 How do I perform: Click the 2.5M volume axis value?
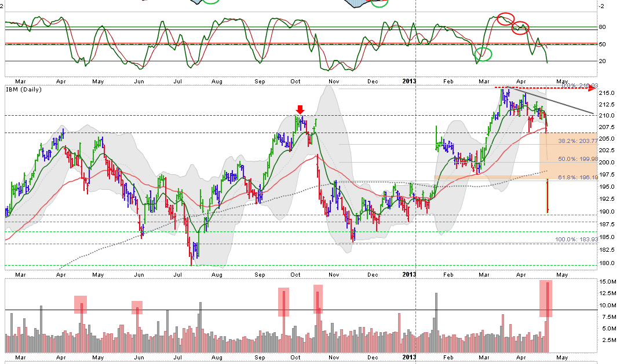click(609, 340)
